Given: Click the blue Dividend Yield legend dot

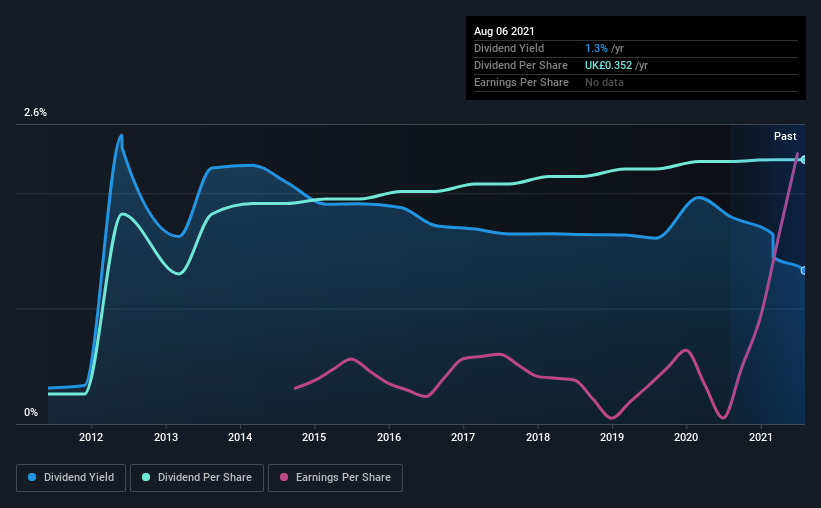Looking at the screenshot, I should 32,477.
